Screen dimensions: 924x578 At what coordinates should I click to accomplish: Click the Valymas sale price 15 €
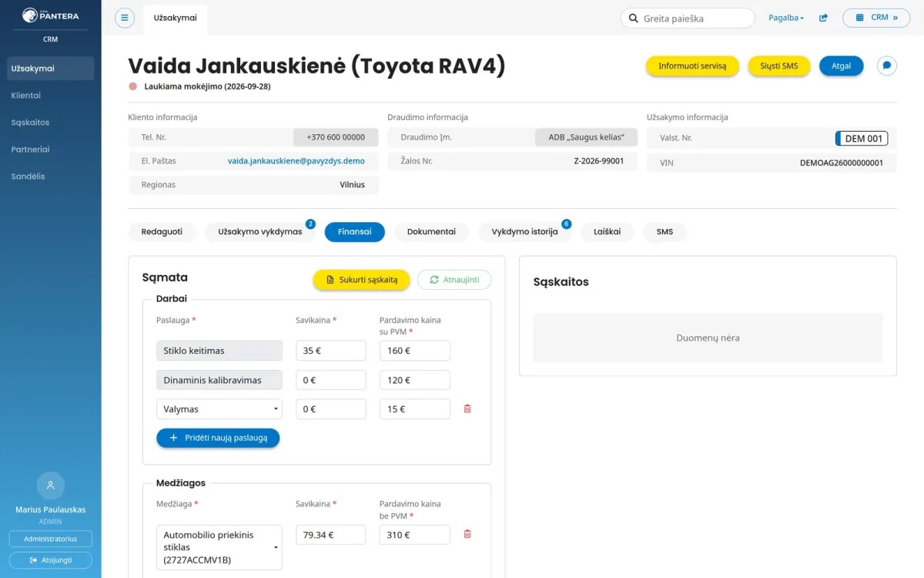(415, 409)
